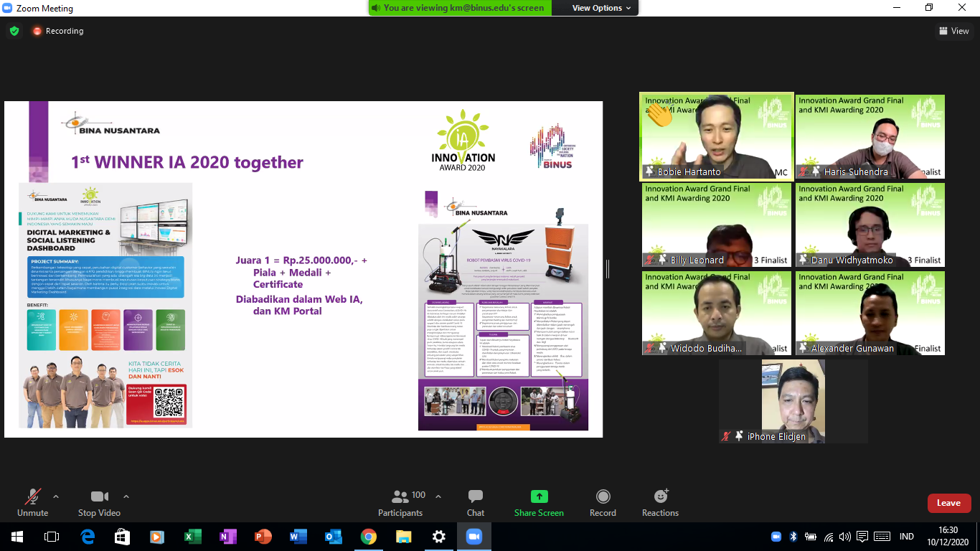Click the View layout button
The image size is (980, 551).
pyautogui.click(x=954, y=31)
